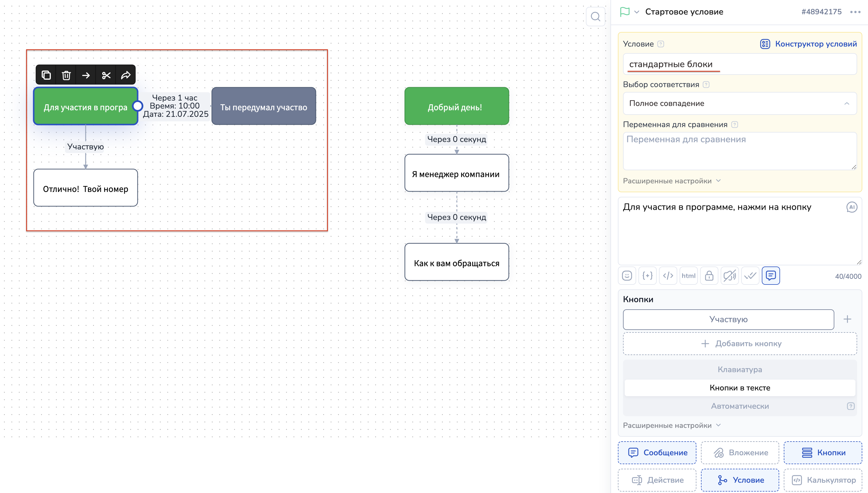The image size is (868, 493).
Task: Open the Полное совпадение match dropdown
Action: pyautogui.click(x=740, y=103)
